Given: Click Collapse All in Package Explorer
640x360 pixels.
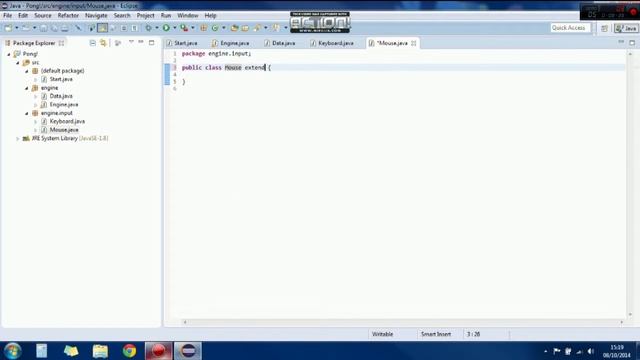Looking at the screenshot, I should (x=93, y=43).
